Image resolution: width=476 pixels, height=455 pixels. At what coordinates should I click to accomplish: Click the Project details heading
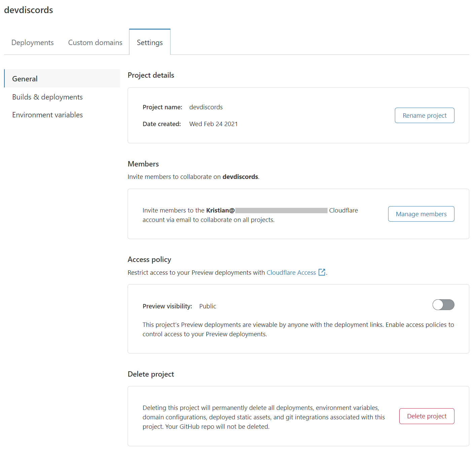(150, 75)
